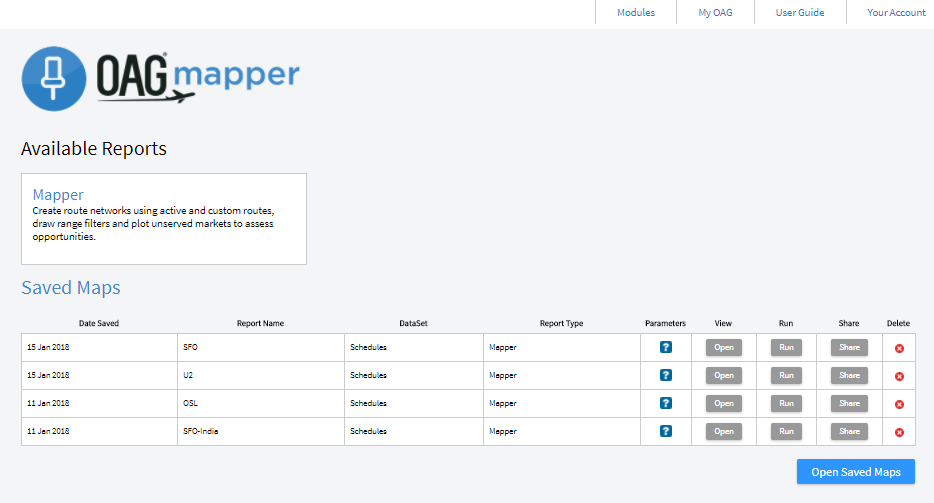Show parameters help for SFO-India report

(x=666, y=431)
